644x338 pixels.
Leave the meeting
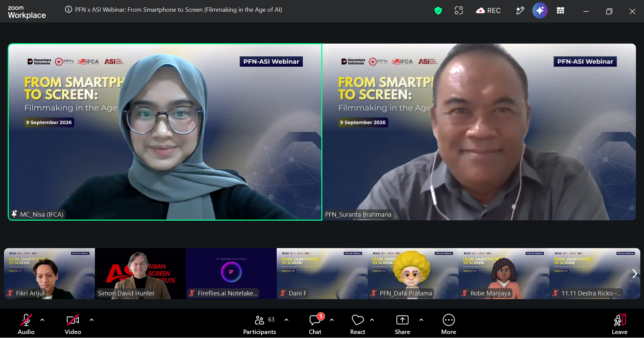(620, 324)
